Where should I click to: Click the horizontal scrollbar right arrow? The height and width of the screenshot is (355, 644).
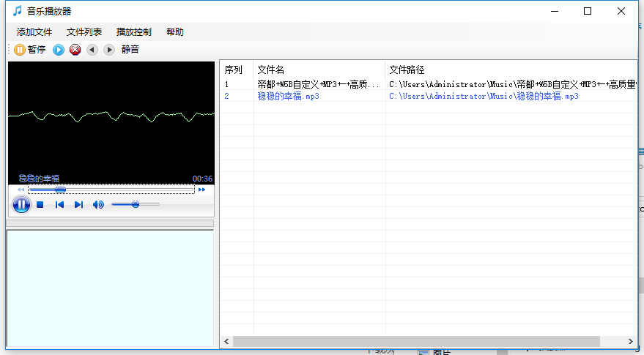[631, 341]
